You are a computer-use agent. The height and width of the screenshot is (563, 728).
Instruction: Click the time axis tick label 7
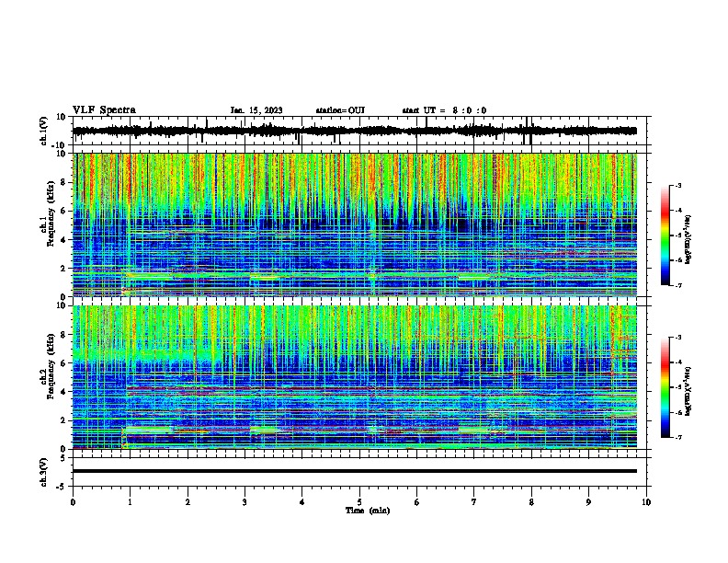pyautogui.click(x=474, y=502)
